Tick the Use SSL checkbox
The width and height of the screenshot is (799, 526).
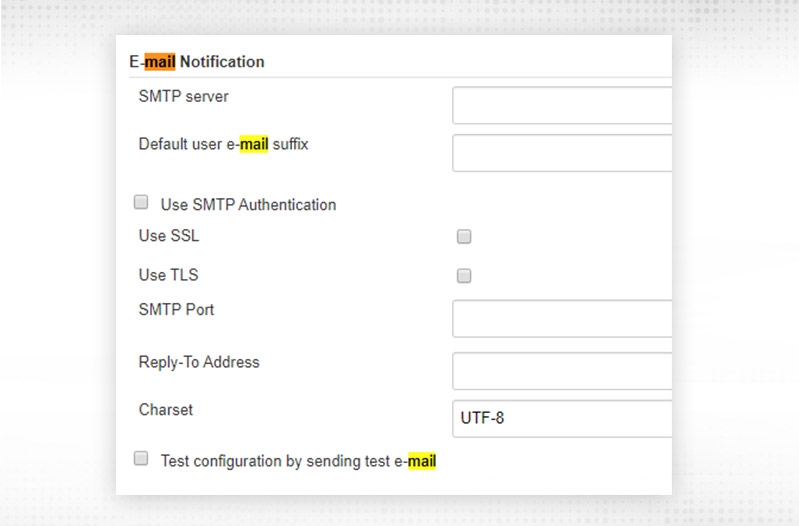pyautogui.click(x=464, y=237)
